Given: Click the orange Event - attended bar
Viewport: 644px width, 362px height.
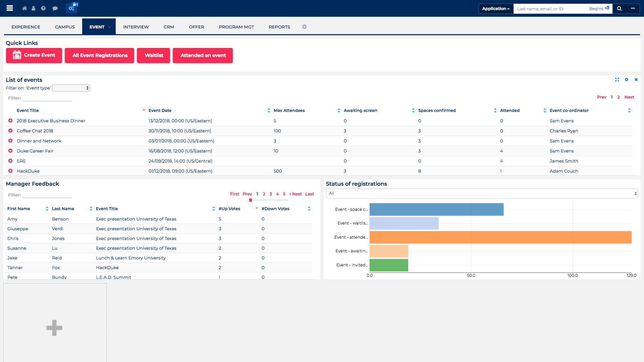Looking at the screenshot, I should point(500,237).
